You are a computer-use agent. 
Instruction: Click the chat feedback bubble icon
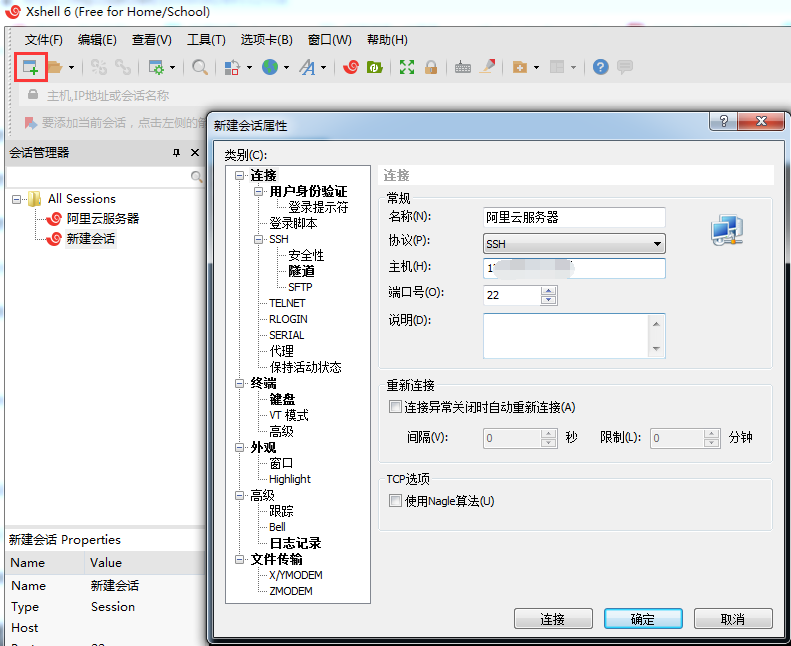[625, 67]
